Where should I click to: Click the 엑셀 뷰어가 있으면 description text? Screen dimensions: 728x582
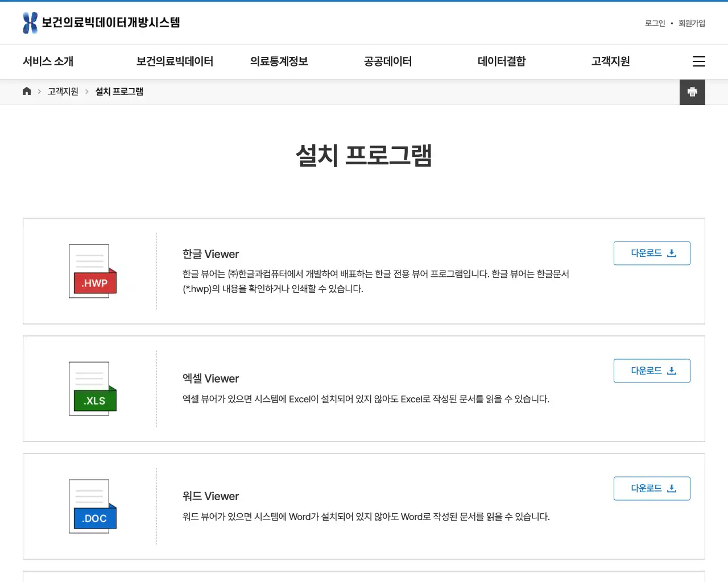(x=366, y=399)
